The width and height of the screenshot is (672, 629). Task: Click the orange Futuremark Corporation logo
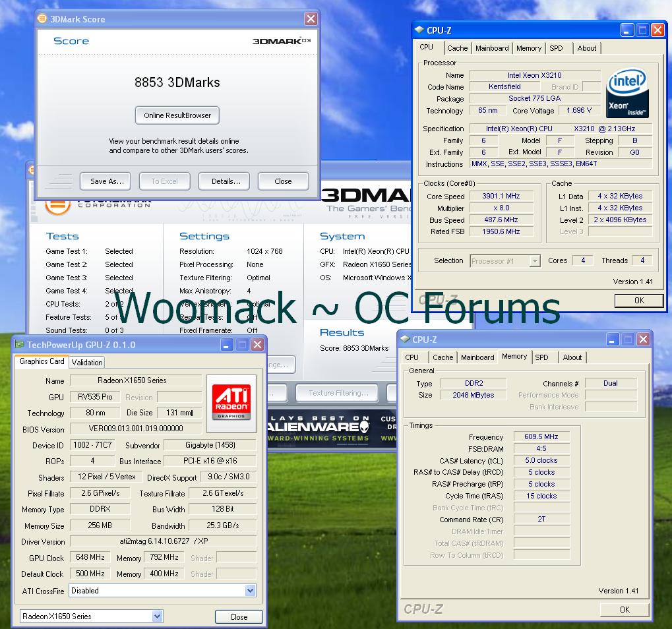[57, 207]
